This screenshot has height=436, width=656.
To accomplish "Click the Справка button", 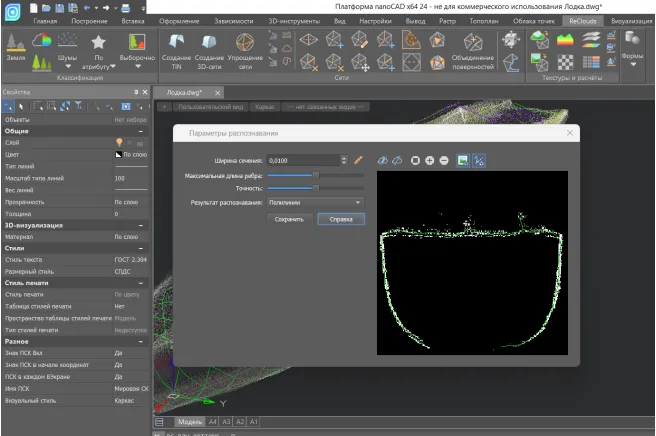I will click(x=340, y=219).
